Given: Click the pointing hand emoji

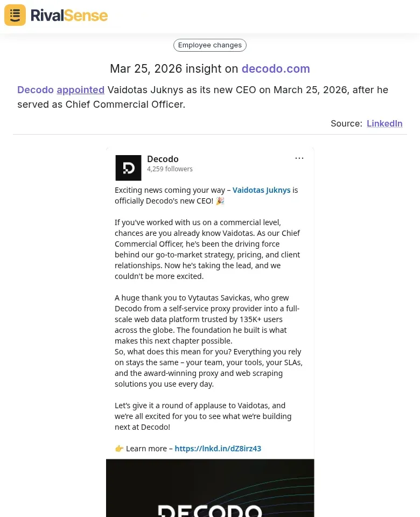Looking at the screenshot, I should 119,449.
